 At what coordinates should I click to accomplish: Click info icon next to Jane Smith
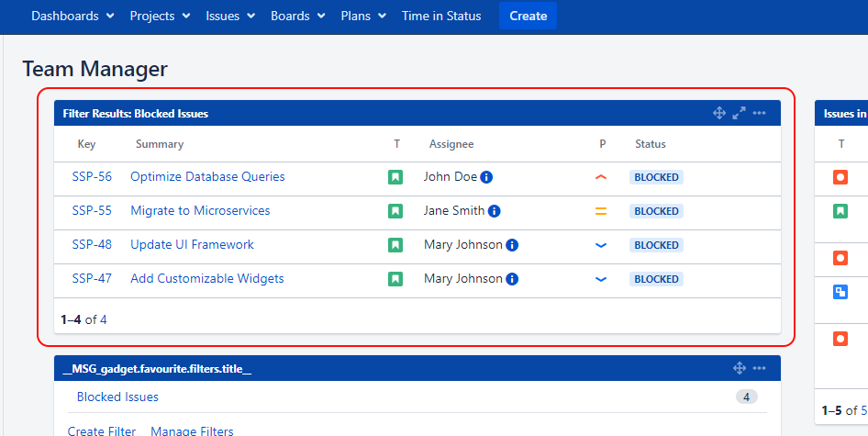(495, 211)
